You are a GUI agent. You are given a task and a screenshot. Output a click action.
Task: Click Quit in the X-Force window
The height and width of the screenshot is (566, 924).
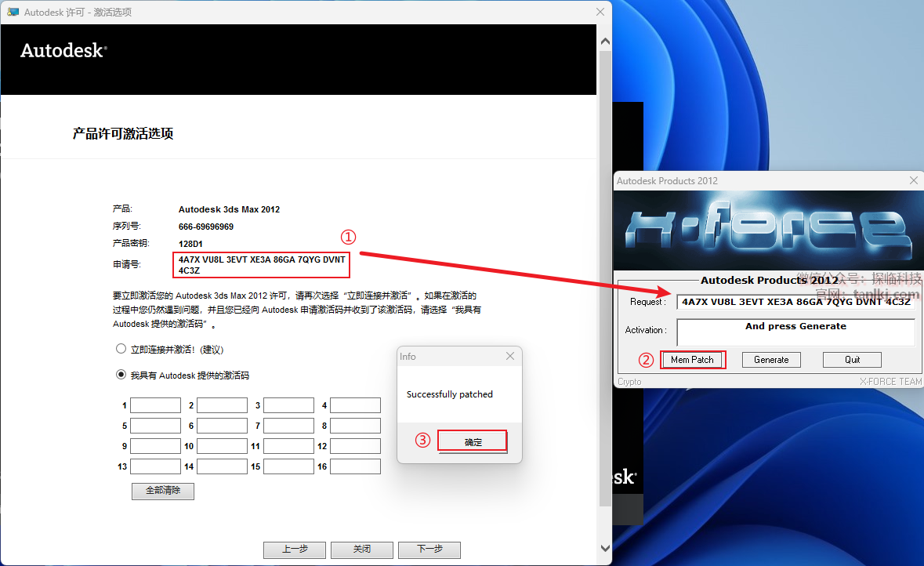(852, 360)
